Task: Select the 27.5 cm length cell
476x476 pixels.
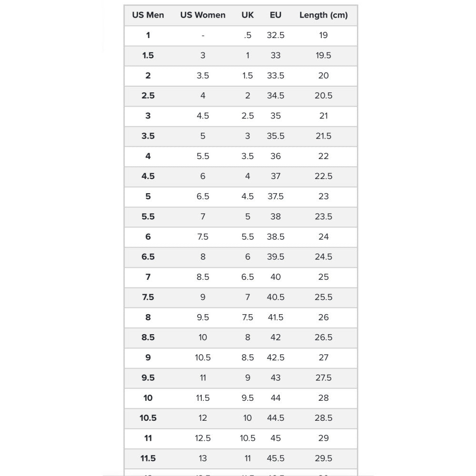Action: pyautogui.click(x=324, y=378)
